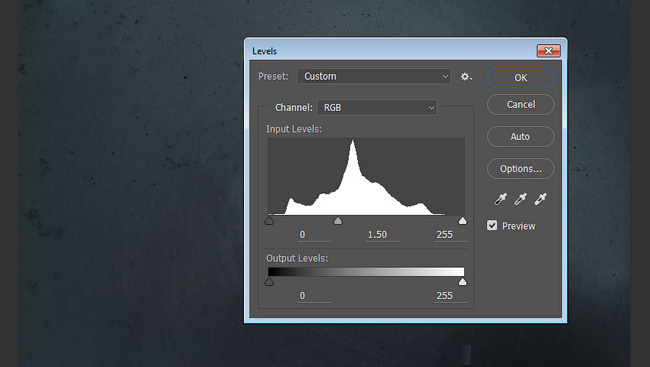Click the output highlight field 255

[x=451, y=296]
